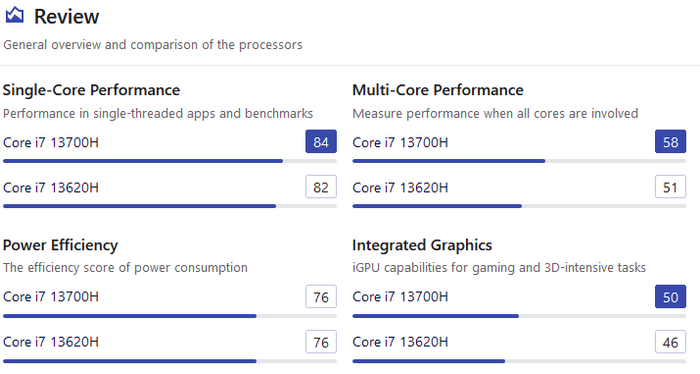Click Integrated Graphics score badge 50
This screenshot has width=700, height=374.
tap(671, 297)
